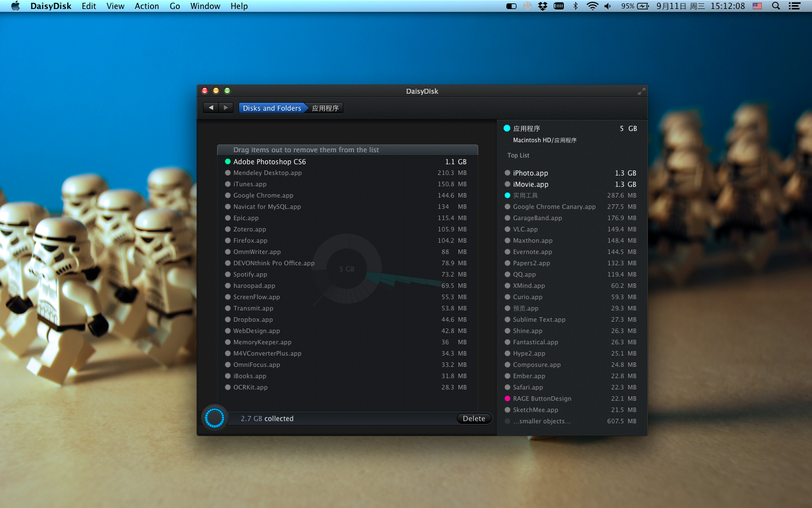
Task: Click the gray dot beside Firefox.app
Action: click(x=228, y=240)
